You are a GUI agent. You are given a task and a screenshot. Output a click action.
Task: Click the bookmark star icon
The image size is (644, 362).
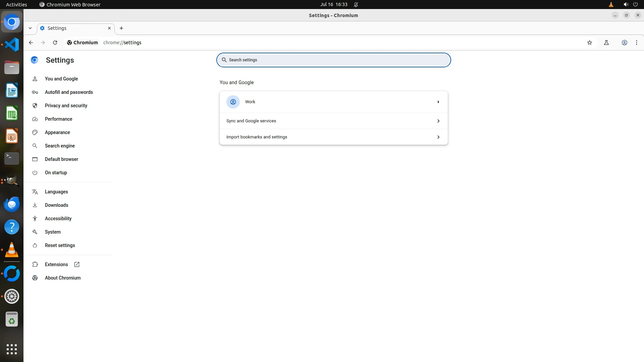click(x=590, y=43)
